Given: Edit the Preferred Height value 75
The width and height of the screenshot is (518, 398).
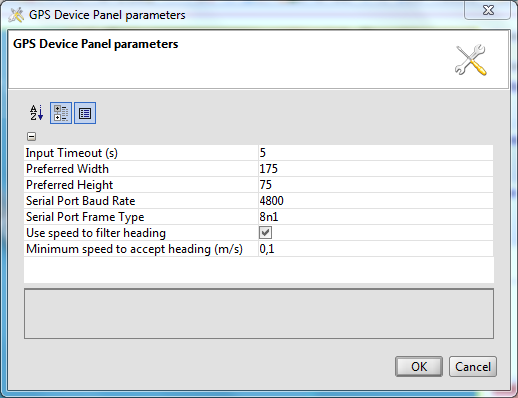Looking at the screenshot, I should pyautogui.click(x=376, y=185).
